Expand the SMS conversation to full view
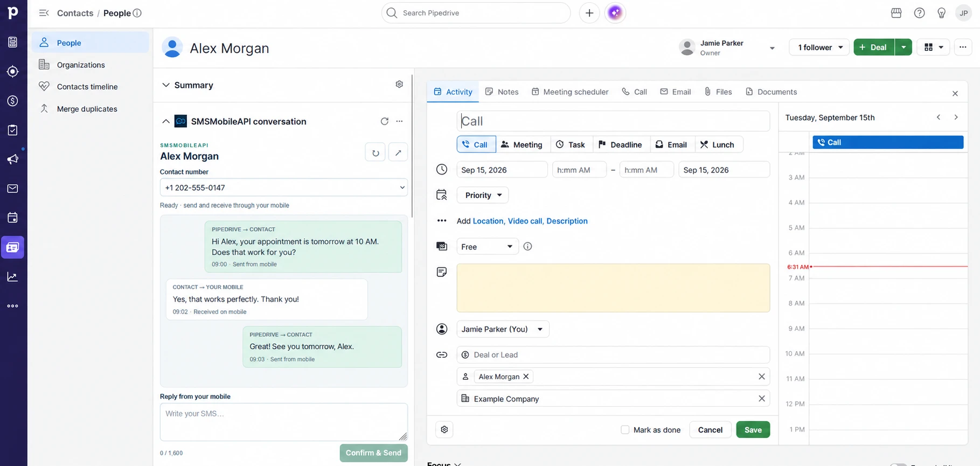980x466 pixels. click(x=398, y=152)
